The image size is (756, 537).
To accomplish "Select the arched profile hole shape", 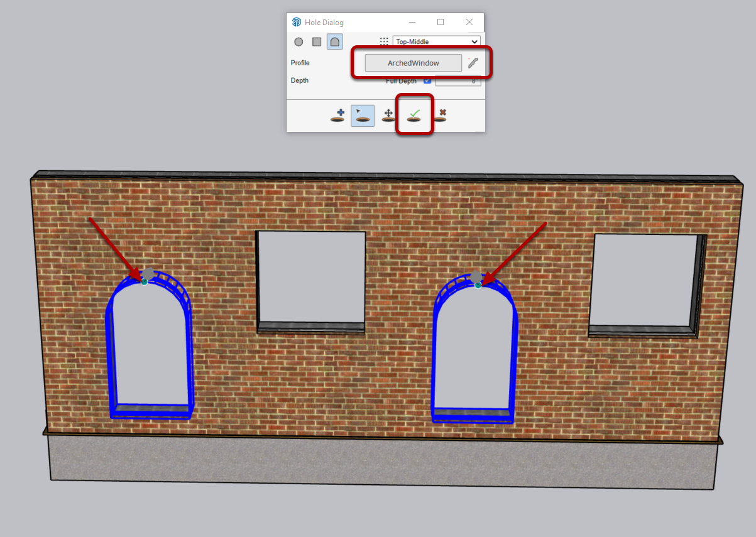I will 335,42.
